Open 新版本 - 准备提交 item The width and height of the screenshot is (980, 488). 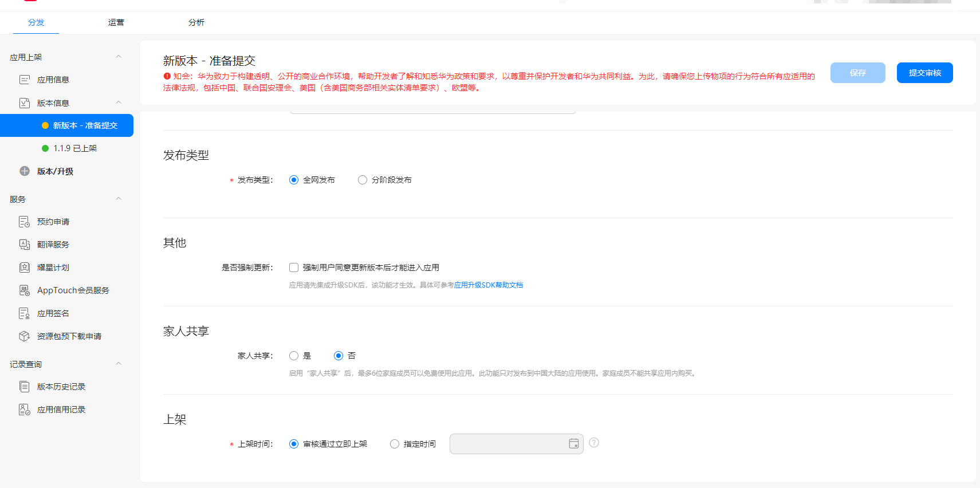[66, 125]
